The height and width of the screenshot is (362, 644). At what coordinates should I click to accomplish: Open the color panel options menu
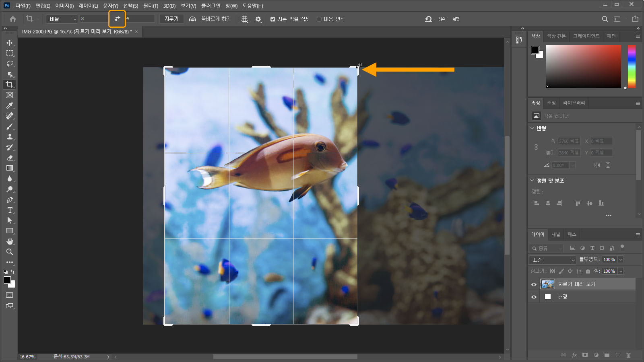[638, 36]
